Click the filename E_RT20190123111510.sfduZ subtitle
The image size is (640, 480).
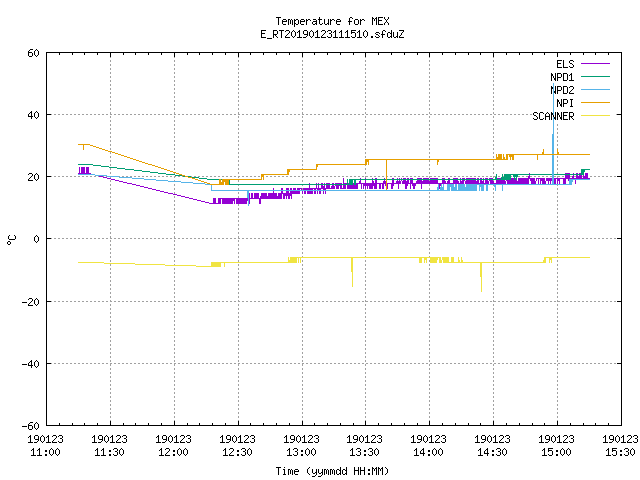[x=332, y=34]
